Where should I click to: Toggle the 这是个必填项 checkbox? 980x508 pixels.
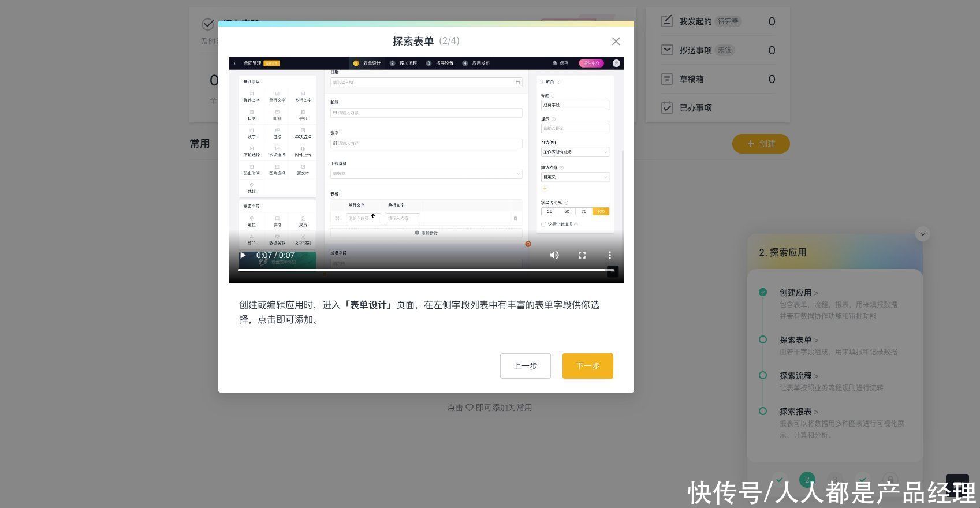[543, 225]
